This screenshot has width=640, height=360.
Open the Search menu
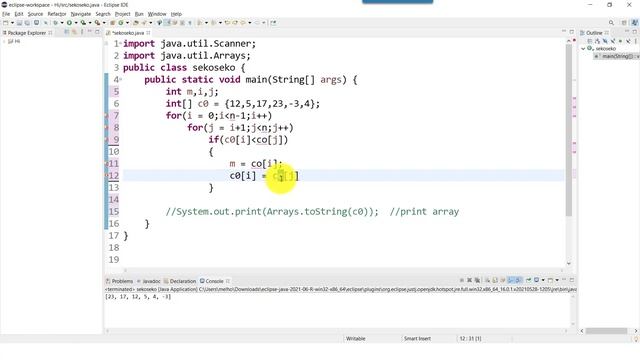[103, 14]
